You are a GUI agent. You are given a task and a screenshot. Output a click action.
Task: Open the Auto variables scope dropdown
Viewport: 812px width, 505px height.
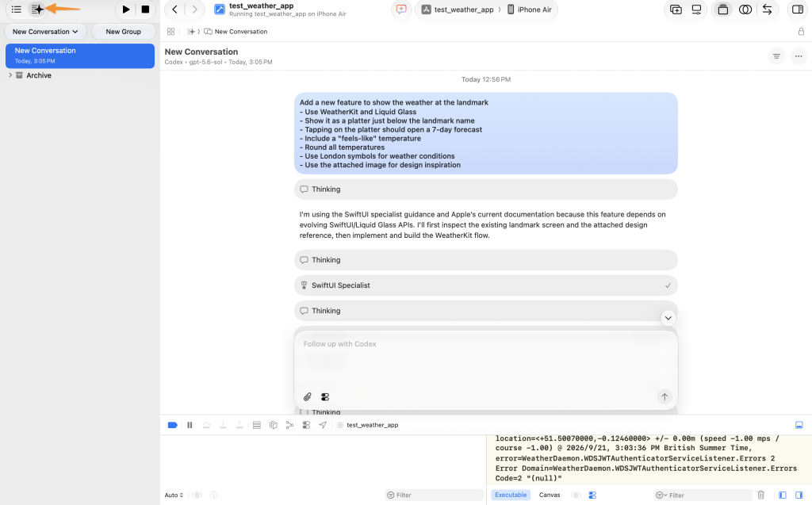click(x=174, y=495)
